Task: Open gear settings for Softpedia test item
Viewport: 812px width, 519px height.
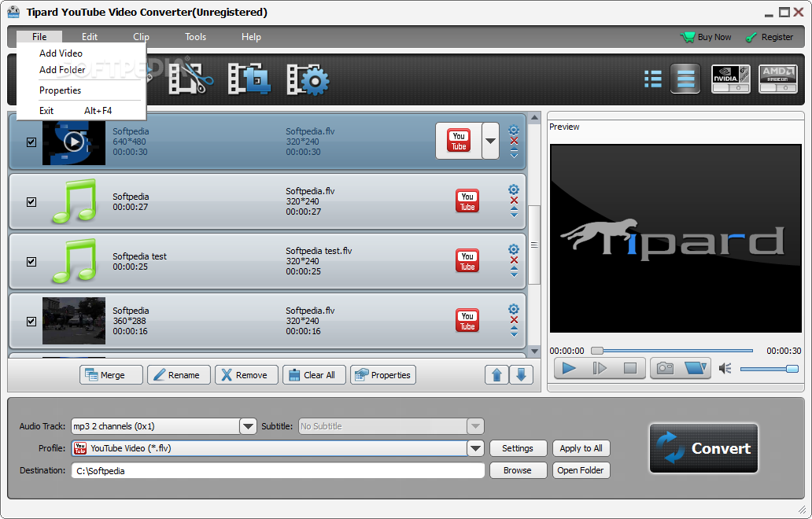Action: coord(514,249)
